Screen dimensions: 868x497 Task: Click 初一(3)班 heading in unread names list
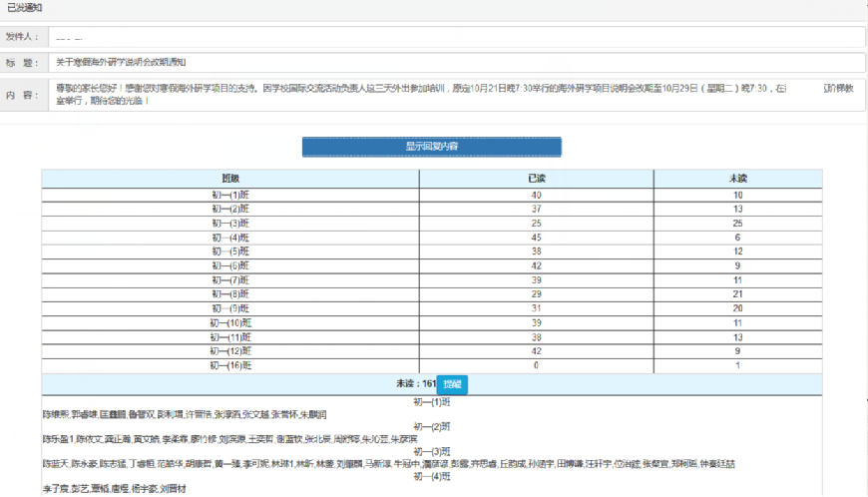point(432,452)
